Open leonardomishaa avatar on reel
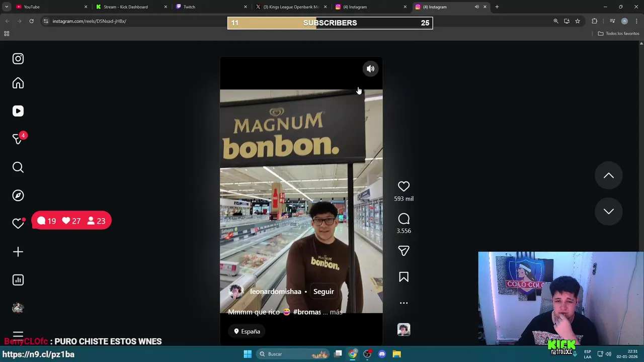 pos(235,292)
